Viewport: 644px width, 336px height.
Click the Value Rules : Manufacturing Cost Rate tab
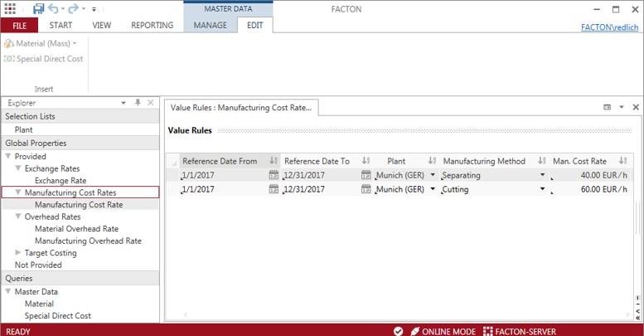pos(241,107)
